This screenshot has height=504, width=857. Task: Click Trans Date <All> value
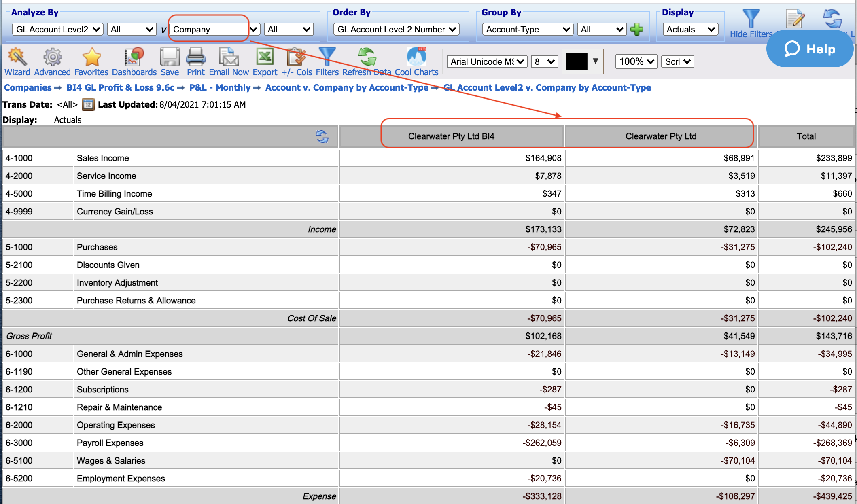pos(67,104)
